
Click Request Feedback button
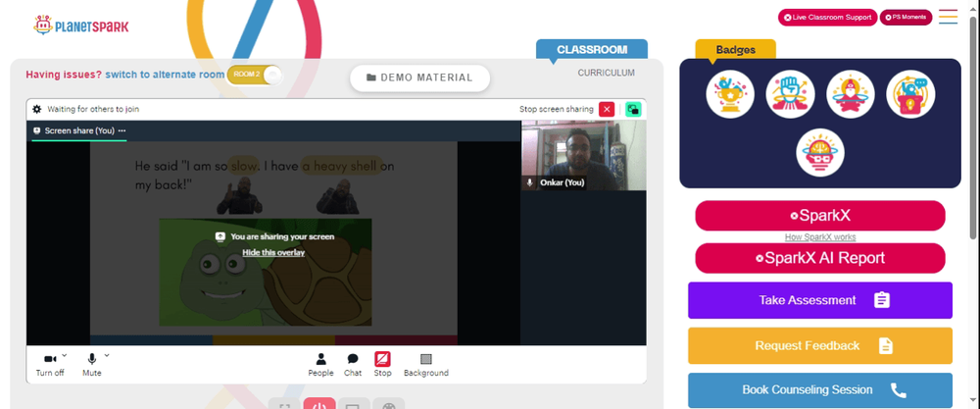coord(820,346)
